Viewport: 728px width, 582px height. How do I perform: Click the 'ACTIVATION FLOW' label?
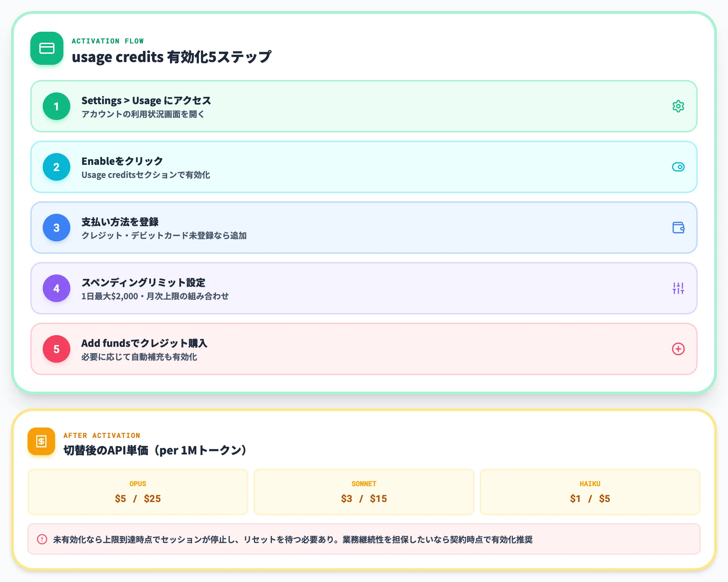108,41
